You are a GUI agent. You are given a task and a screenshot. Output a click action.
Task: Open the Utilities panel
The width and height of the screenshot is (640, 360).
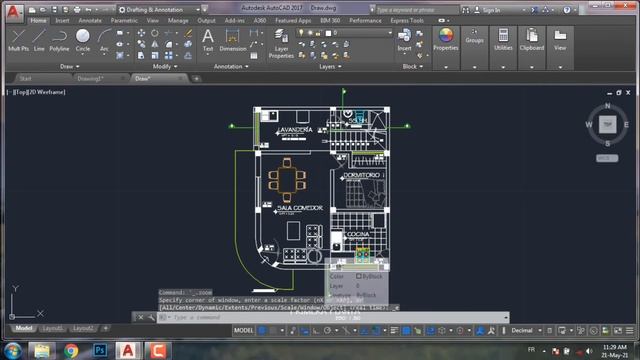(503, 40)
